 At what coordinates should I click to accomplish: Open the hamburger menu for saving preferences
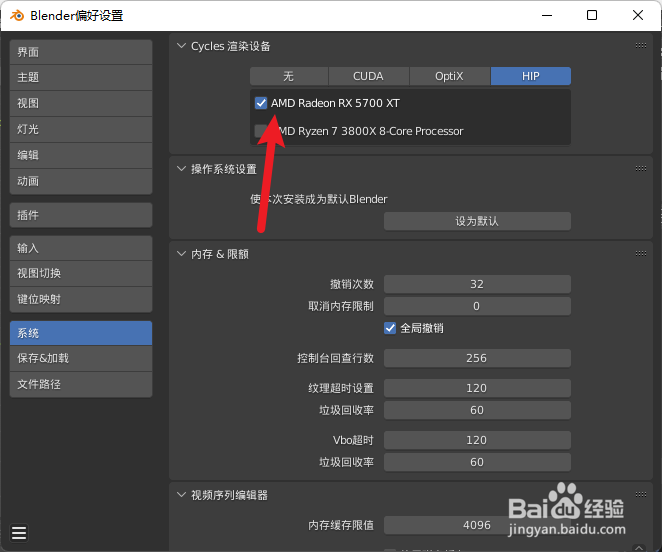(x=19, y=533)
